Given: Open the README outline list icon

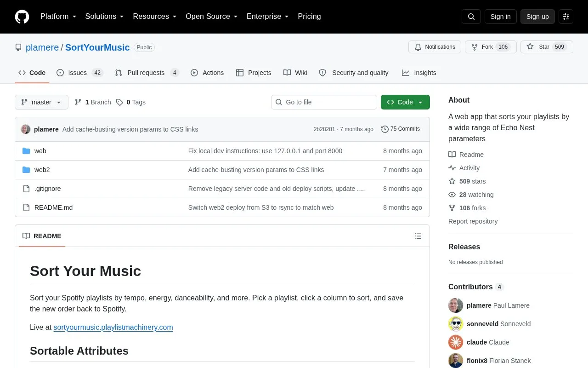Looking at the screenshot, I should point(418,236).
